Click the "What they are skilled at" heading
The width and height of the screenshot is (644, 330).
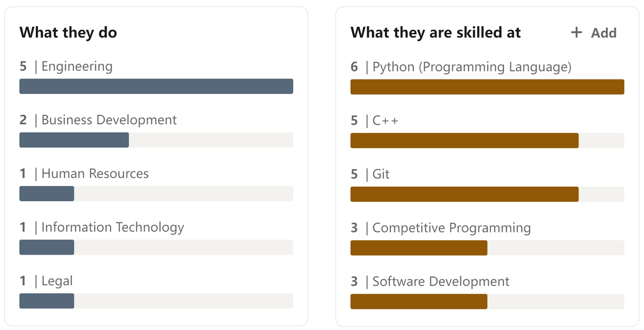click(x=435, y=33)
